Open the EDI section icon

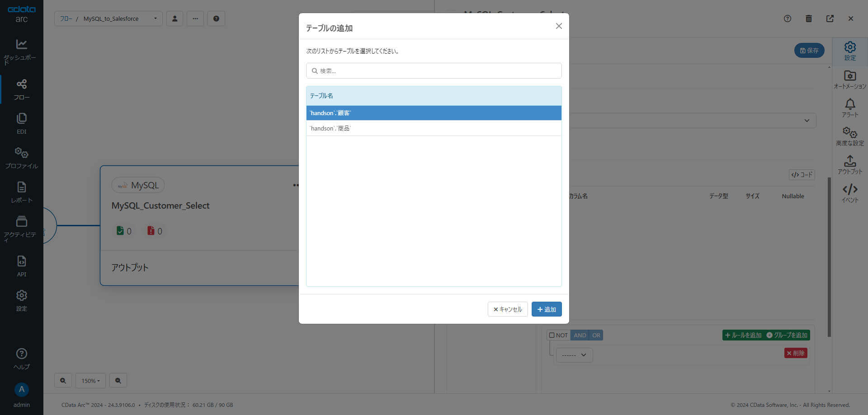point(21,119)
